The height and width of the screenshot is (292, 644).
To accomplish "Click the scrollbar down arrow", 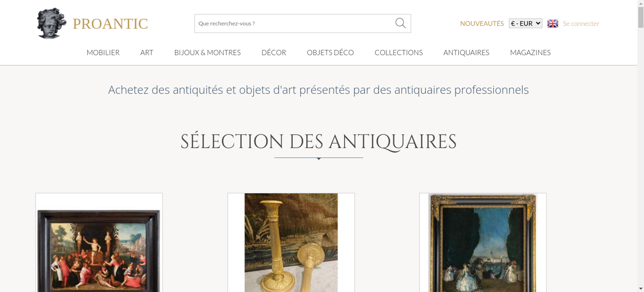I will pos(641,289).
